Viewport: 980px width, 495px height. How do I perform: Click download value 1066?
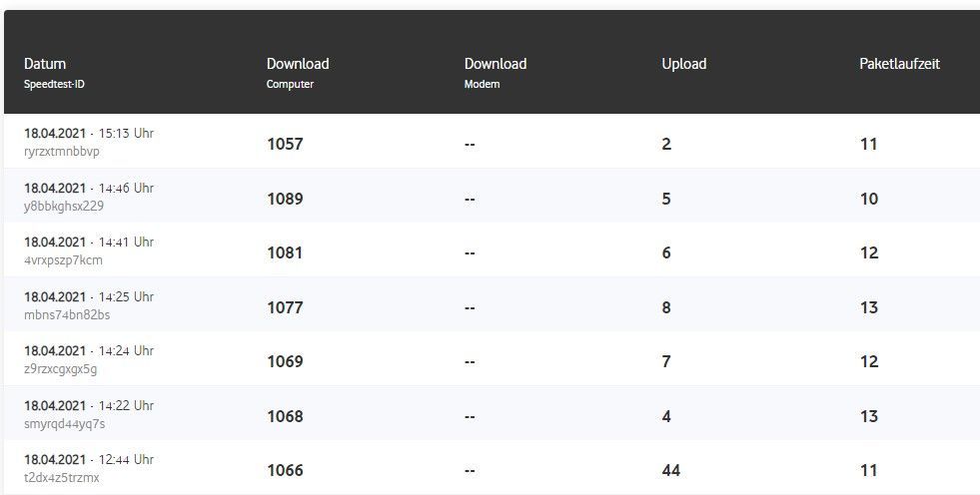[285, 470]
